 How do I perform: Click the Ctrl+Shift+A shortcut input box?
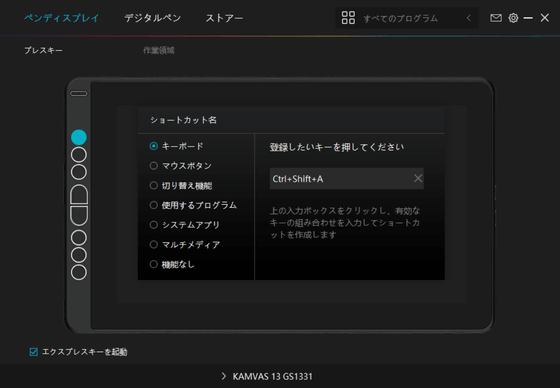pyautogui.click(x=347, y=179)
